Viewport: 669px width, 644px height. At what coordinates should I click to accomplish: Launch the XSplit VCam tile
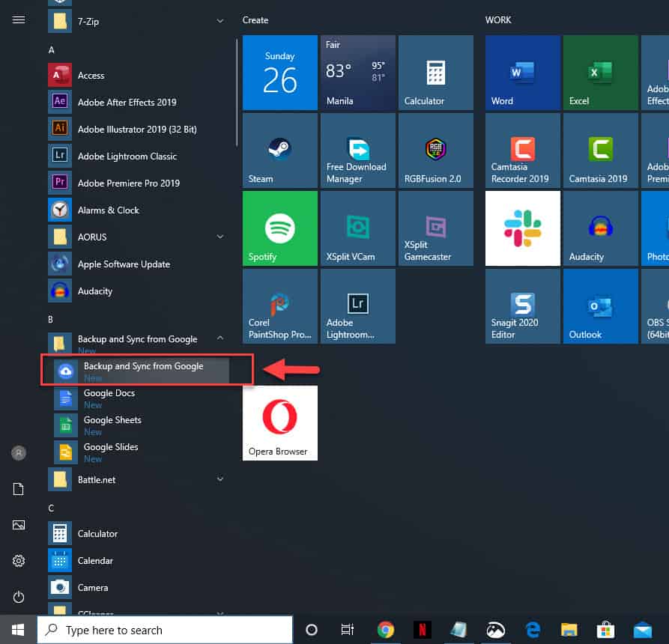358,228
